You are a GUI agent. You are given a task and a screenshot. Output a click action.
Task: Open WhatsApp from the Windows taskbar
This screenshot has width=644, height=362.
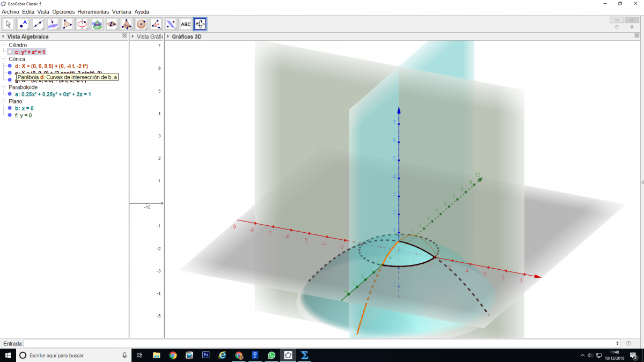(272, 355)
